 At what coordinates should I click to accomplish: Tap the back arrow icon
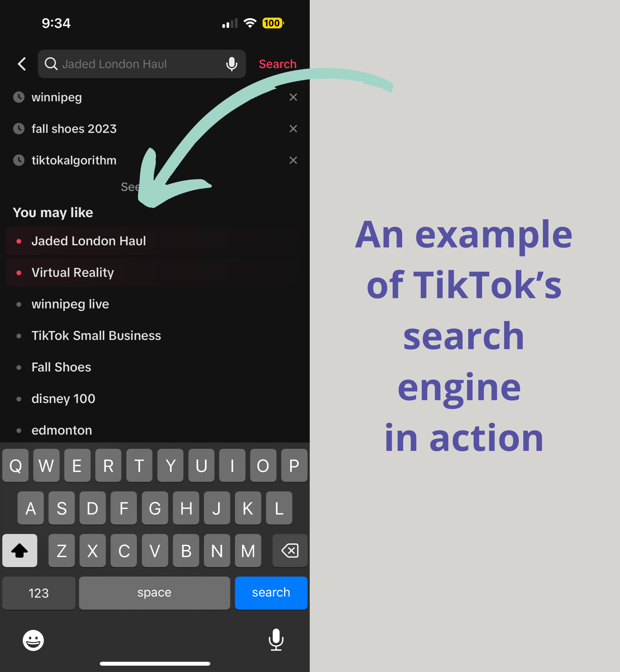tap(22, 64)
